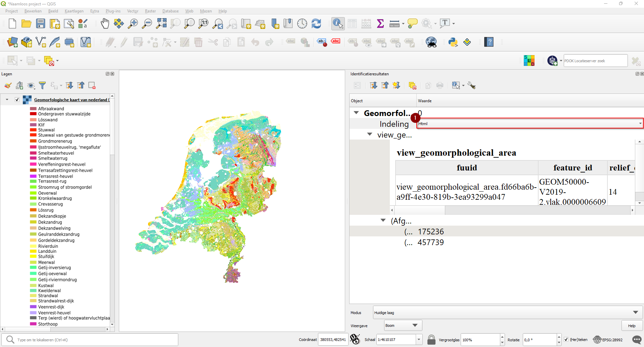Select the 175236 value row
The width and height of the screenshot is (644, 347).
pos(497,231)
